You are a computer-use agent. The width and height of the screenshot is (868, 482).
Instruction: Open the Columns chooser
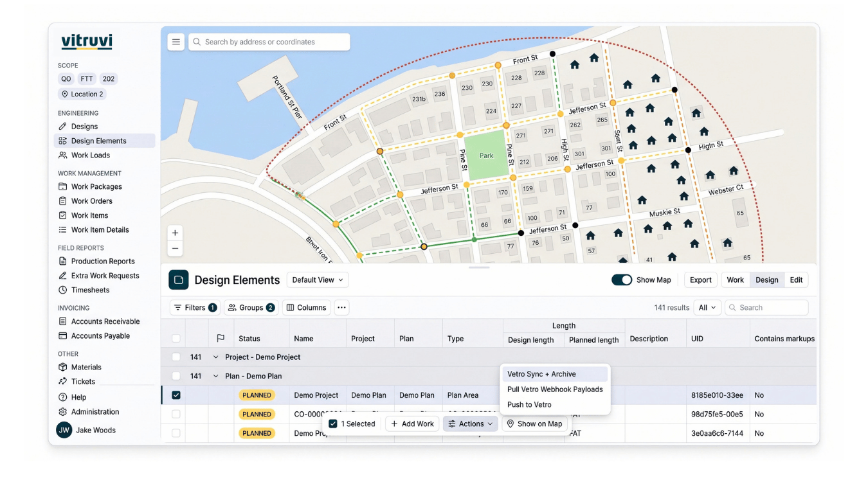306,308
